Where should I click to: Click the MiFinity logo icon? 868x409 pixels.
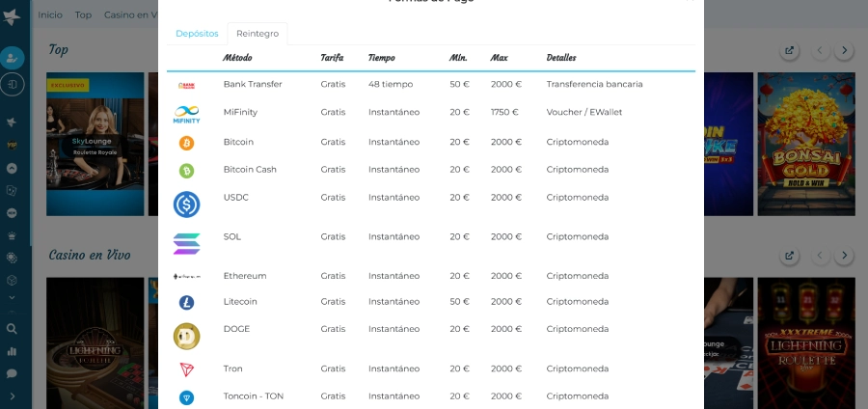pyautogui.click(x=186, y=114)
